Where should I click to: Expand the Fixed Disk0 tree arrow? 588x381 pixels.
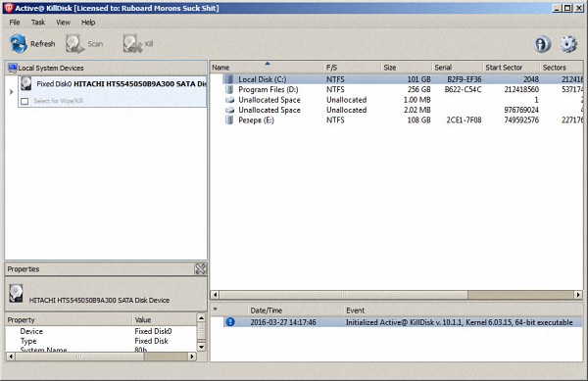pos(11,92)
